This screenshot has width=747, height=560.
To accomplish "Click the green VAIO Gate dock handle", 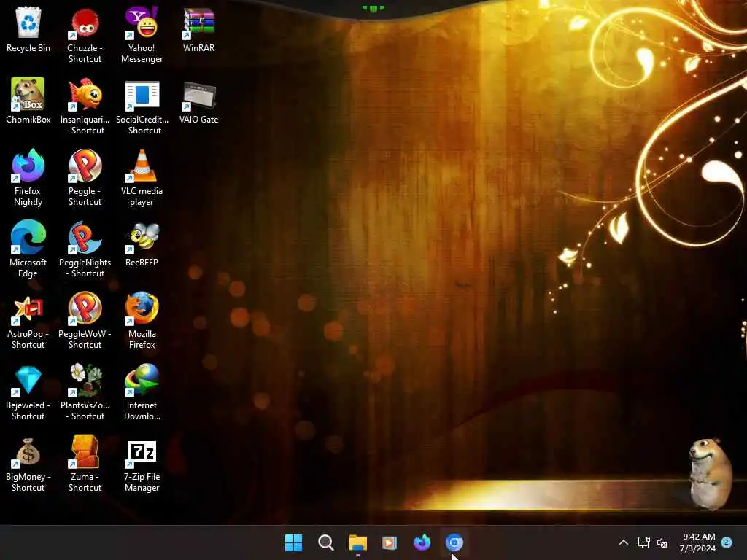I will [x=373, y=8].
